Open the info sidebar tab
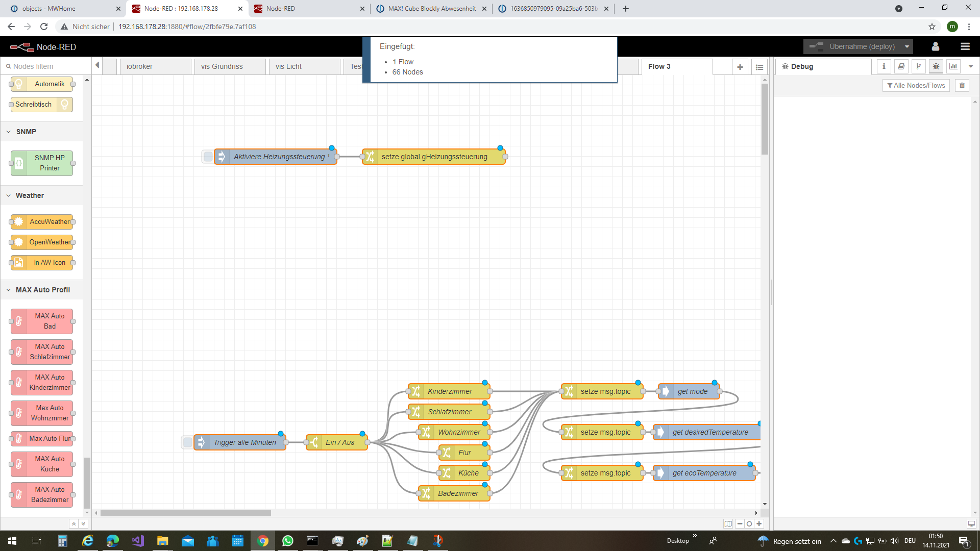 [x=884, y=66]
